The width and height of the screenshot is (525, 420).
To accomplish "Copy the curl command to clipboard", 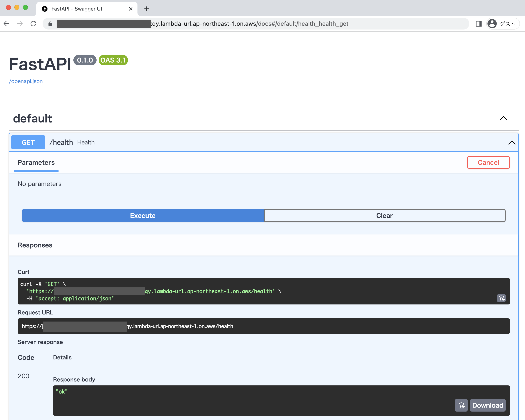I will (x=501, y=298).
